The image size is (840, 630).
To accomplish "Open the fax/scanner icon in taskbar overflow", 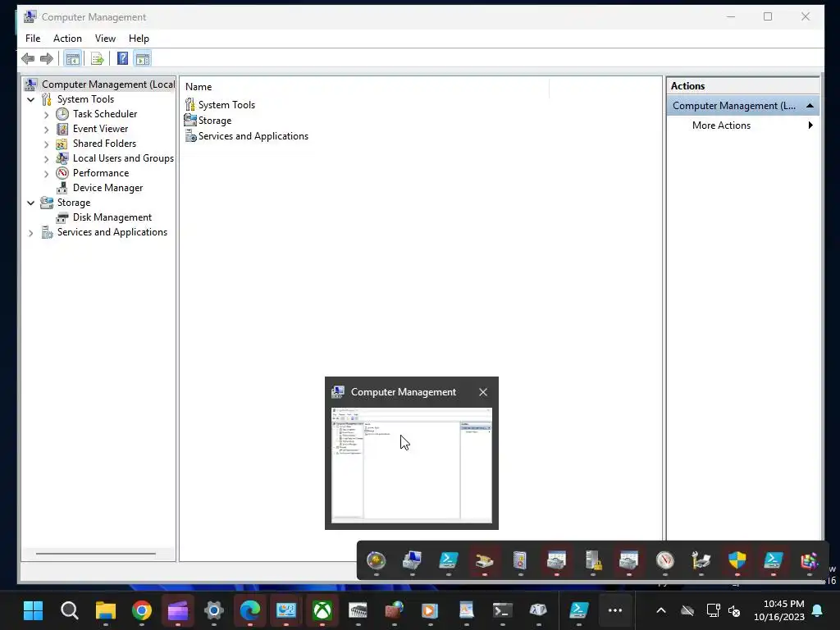I will (x=484, y=560).
